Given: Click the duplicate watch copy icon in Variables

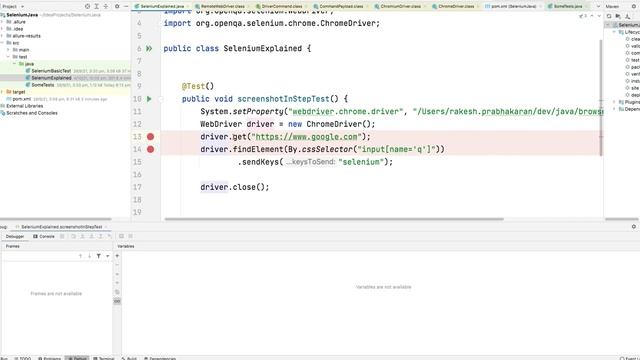Looking at the screenshot, I should pyautogui.click(x=117, y=292).
